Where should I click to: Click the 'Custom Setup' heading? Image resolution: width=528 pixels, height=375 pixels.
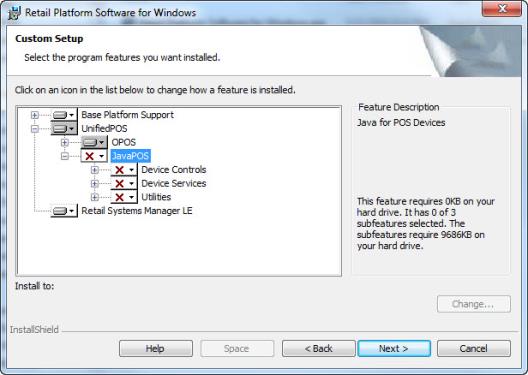tap(49, 39)
